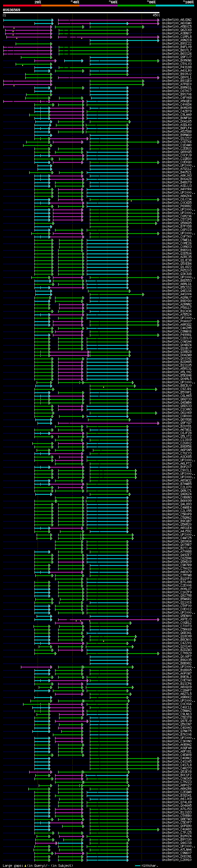Viewport: 197px width, 868px height.
Task: Pick the UniRef100_B9IMJ2 label
Action: [x=177, y=74]
